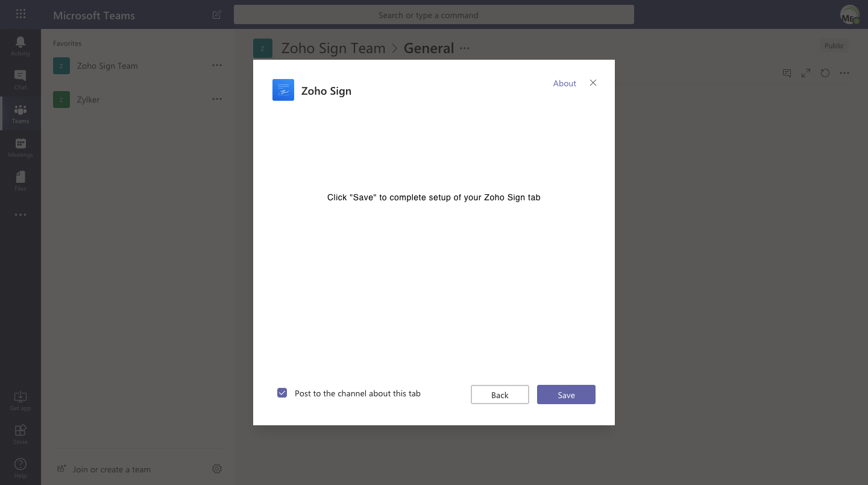Click the Zoho Sign Team avatar tile
868x485 pixels.
click(x=61, y=66)
